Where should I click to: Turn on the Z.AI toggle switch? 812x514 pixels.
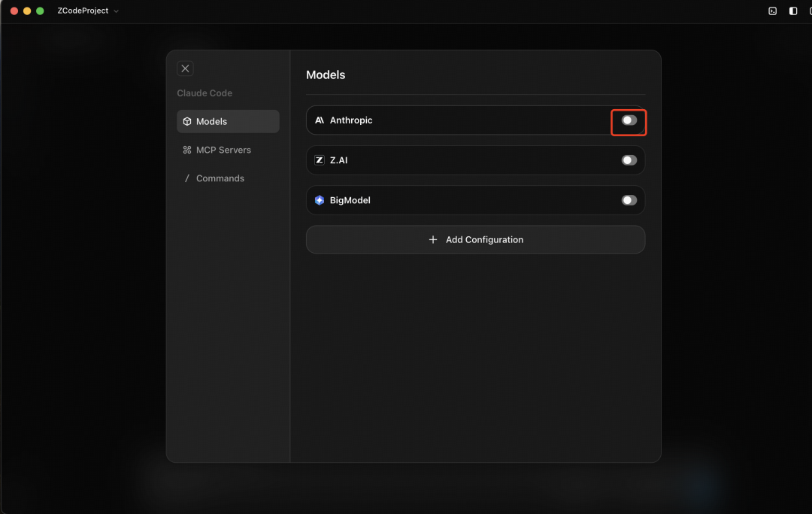tap(629, 160)
